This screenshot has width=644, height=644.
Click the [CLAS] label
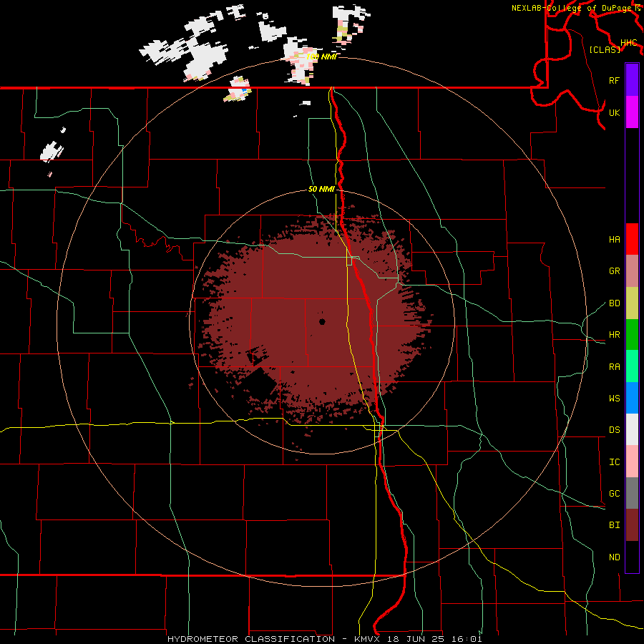tap(605, 49)
